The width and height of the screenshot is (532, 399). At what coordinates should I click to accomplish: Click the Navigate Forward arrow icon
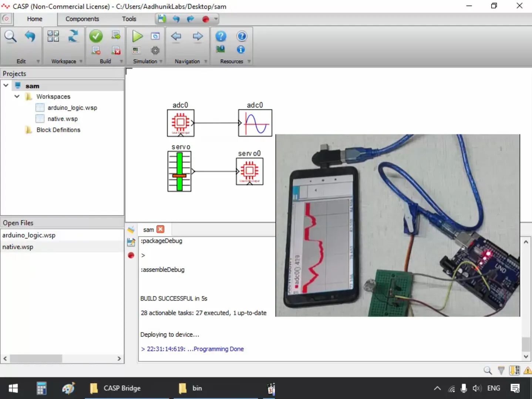pos(198,36)
